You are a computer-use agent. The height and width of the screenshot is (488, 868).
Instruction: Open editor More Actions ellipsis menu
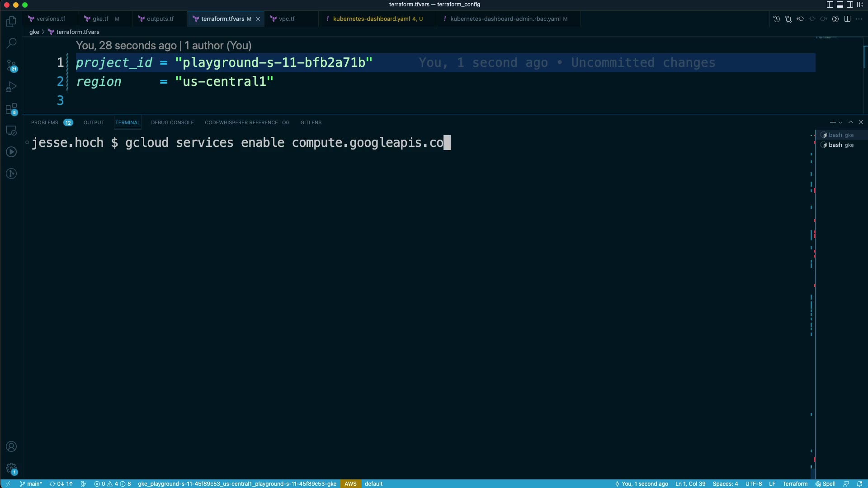(x=859, y=19)
